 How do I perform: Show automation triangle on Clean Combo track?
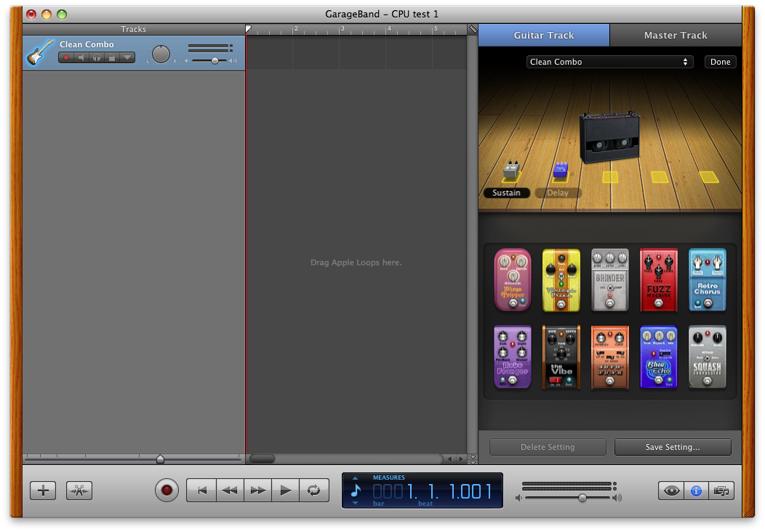click(x=127, y=57)
